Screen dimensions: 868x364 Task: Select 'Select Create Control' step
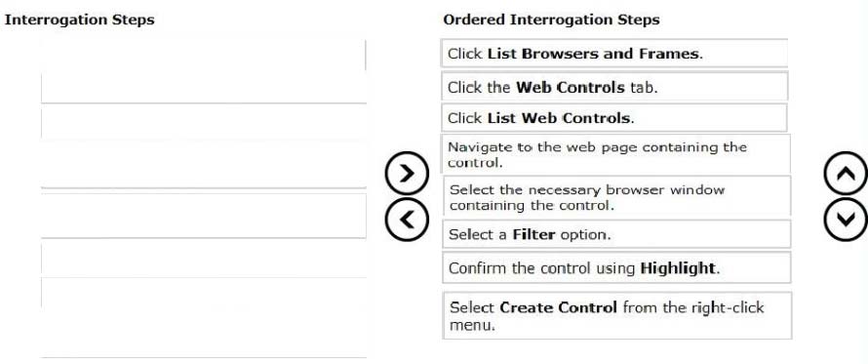tap(616, 316)
